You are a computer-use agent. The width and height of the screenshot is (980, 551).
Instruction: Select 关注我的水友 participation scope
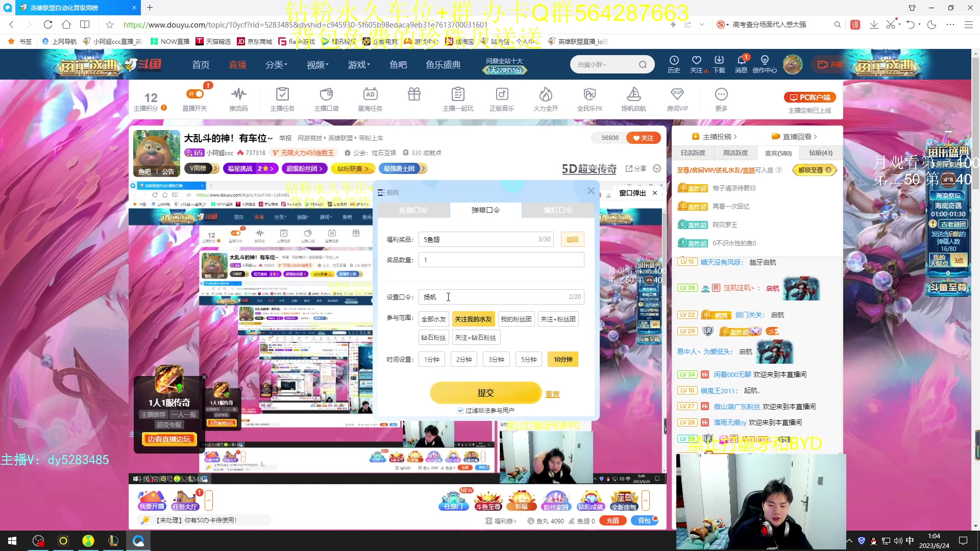(x=473, y=318)
